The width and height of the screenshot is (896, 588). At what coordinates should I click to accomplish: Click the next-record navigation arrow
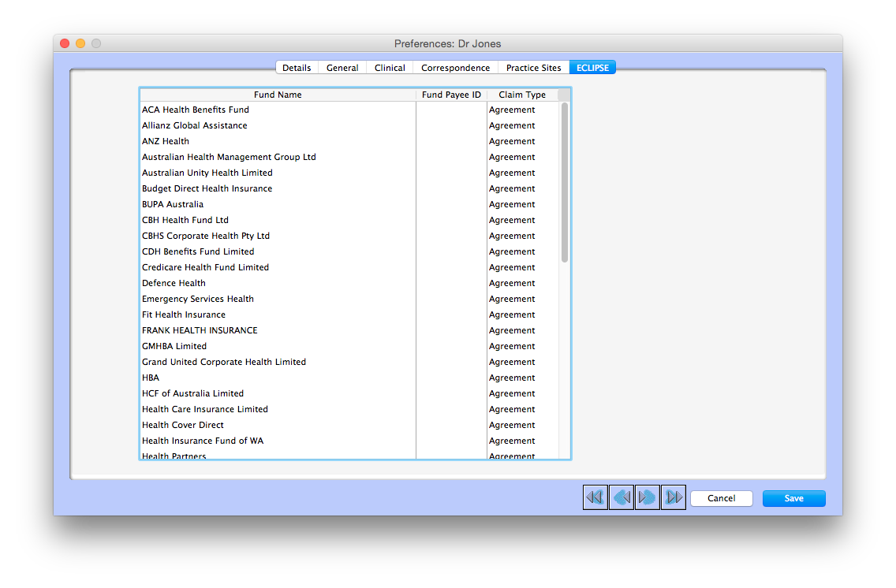pyautogui.click(x=647, y=497)
